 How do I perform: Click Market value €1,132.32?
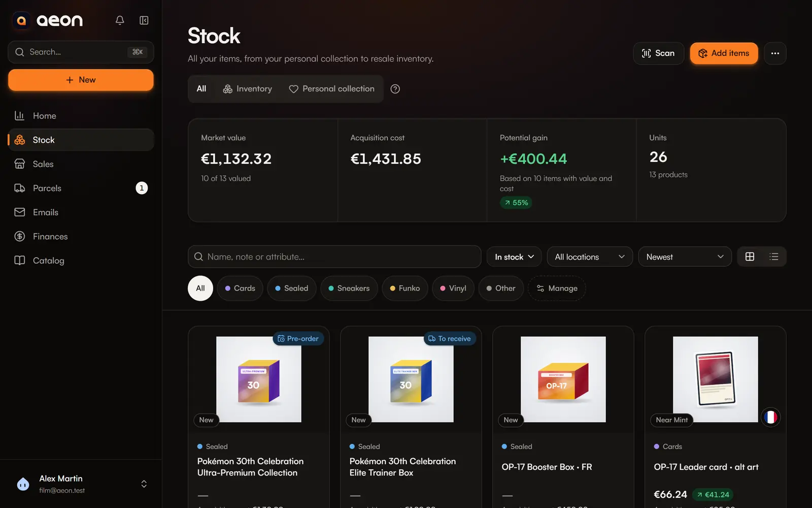(x=236, y=159)
